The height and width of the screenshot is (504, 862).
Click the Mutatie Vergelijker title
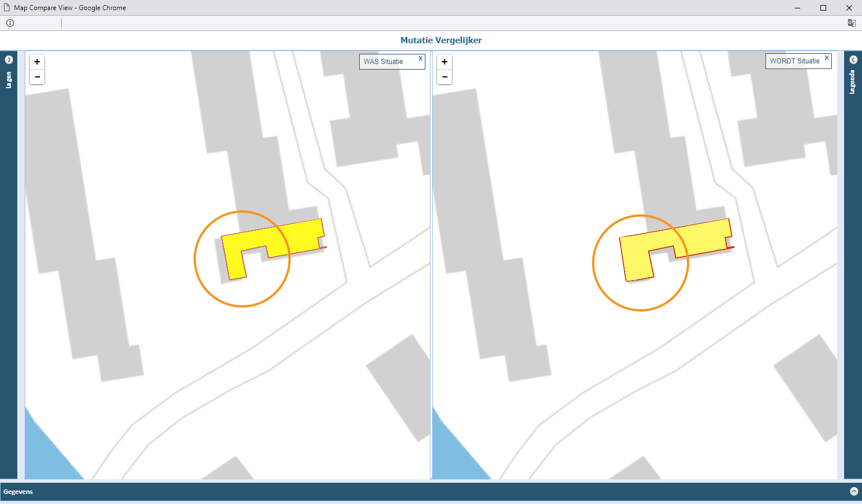(x=441, y=40)
